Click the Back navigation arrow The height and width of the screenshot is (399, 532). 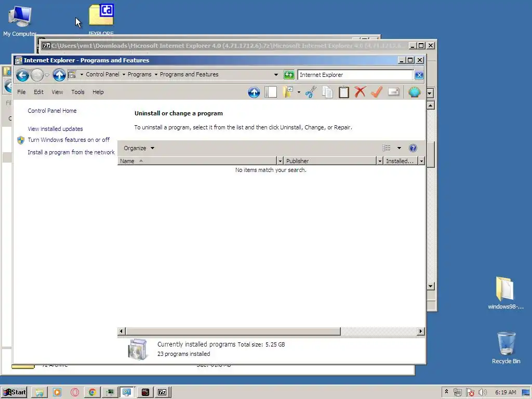tap(23, 75)
